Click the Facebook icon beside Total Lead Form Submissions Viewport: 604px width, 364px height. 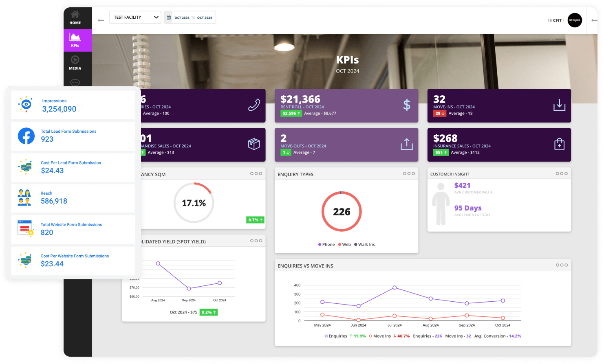point(26,137)
